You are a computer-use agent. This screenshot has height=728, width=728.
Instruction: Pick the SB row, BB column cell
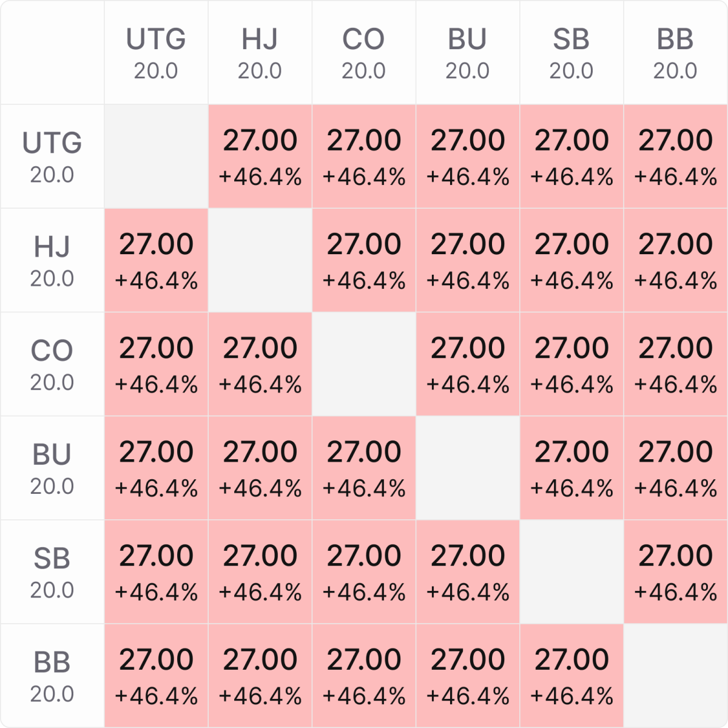(x=675, y=571)
